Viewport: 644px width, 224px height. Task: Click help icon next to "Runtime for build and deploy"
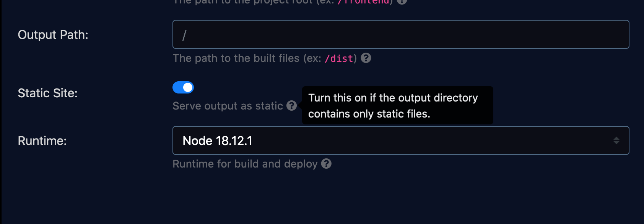(x=326, y=164)
